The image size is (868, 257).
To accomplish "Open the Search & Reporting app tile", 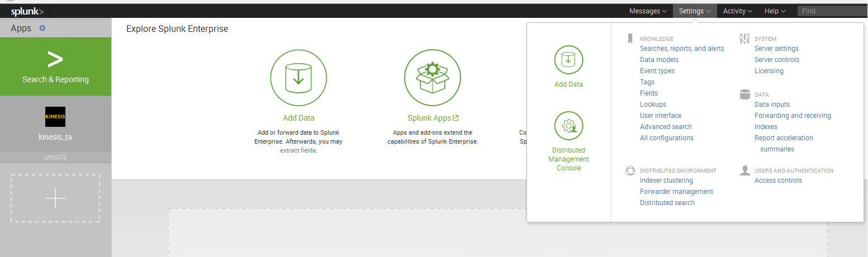I will coord(55,67).
